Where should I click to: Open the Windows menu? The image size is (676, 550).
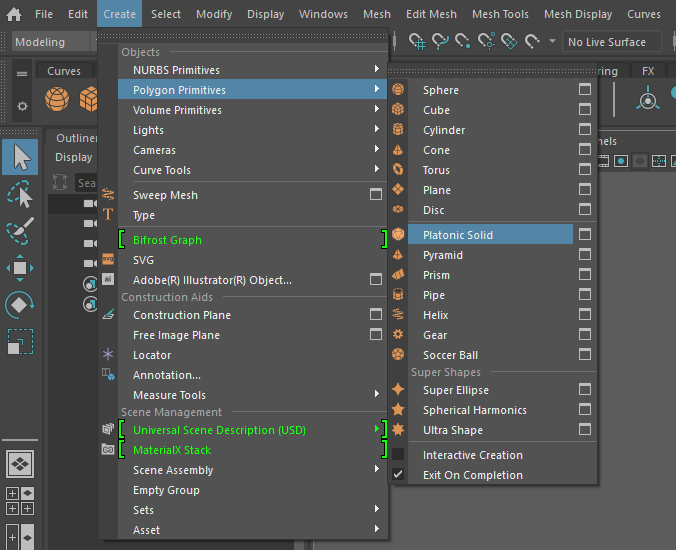point(323,14)
